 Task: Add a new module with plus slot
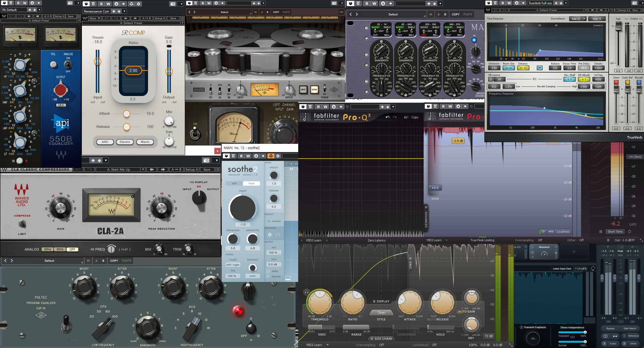tap(574, 251)
